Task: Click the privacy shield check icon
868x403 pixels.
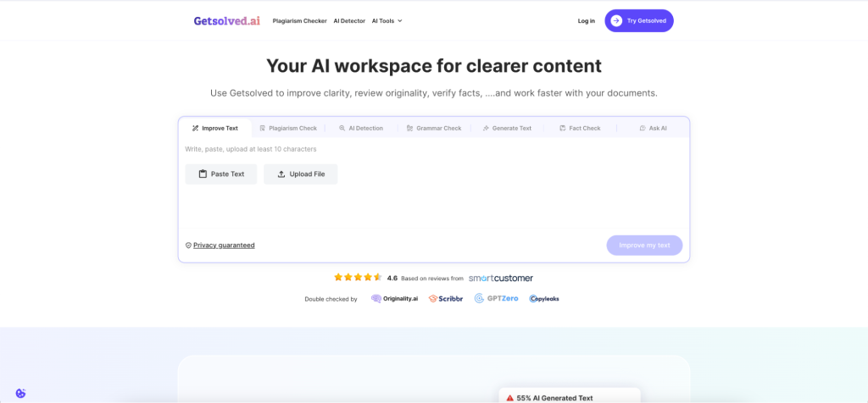Action: (188, 246)
